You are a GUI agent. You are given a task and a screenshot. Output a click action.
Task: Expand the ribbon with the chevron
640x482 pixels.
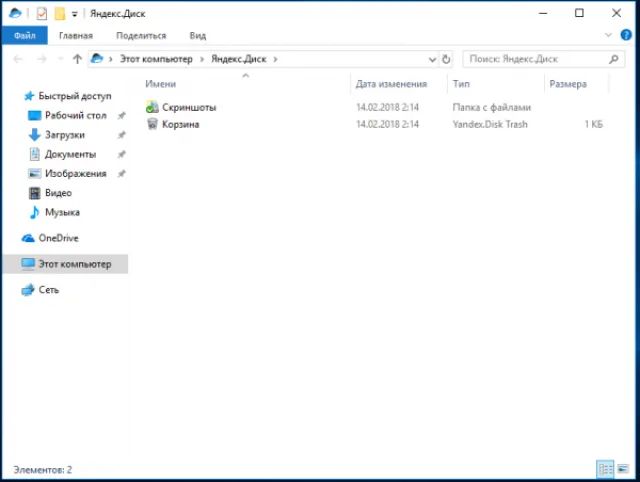tap(608, 35)
